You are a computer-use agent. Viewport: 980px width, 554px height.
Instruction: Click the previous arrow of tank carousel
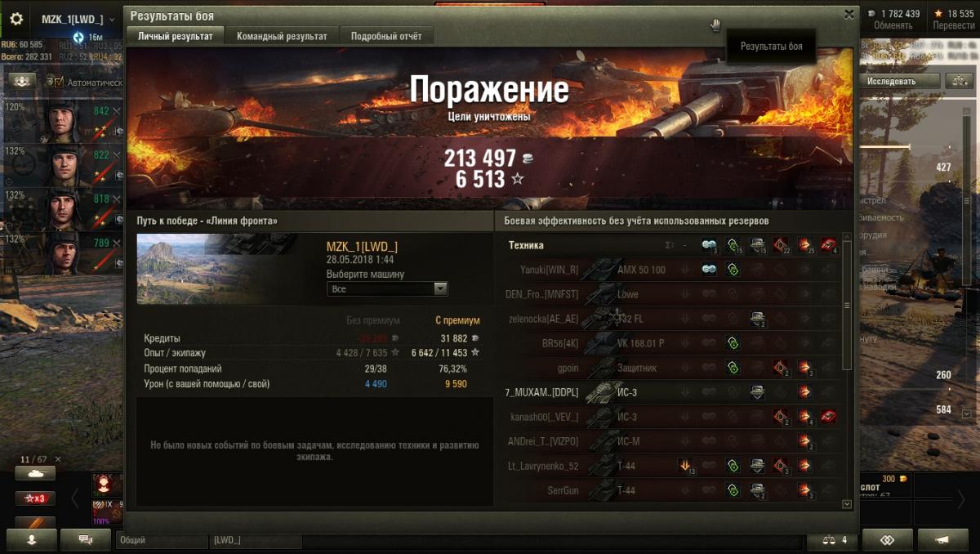pyautogui.click(x=74, y=498)
